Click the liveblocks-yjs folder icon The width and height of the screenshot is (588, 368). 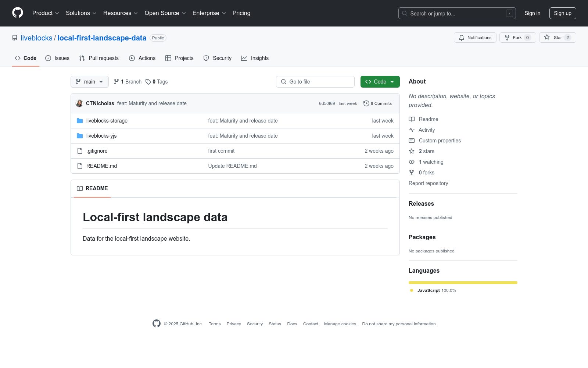click(80, 136)
